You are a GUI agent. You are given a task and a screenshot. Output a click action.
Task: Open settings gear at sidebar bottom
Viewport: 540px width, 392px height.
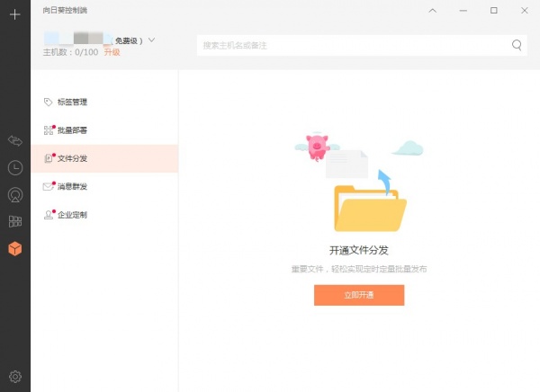(15, 377)
